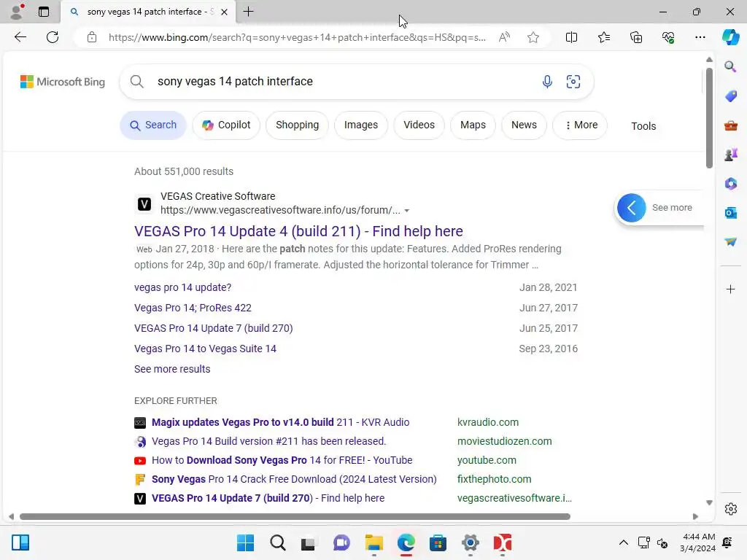
Task: Open Copilot sidebar icon
Action: pos(730,37)
